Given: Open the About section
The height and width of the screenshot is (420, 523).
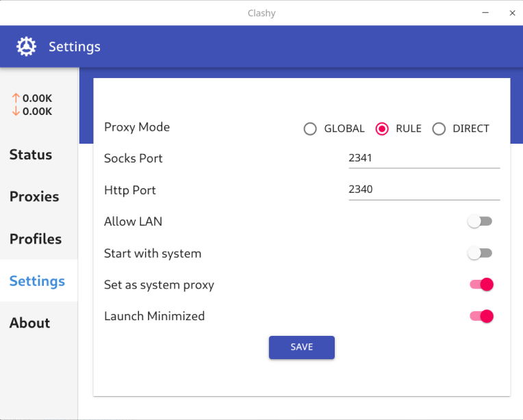Looking at the screenshot, I should [x=30, y=323].
